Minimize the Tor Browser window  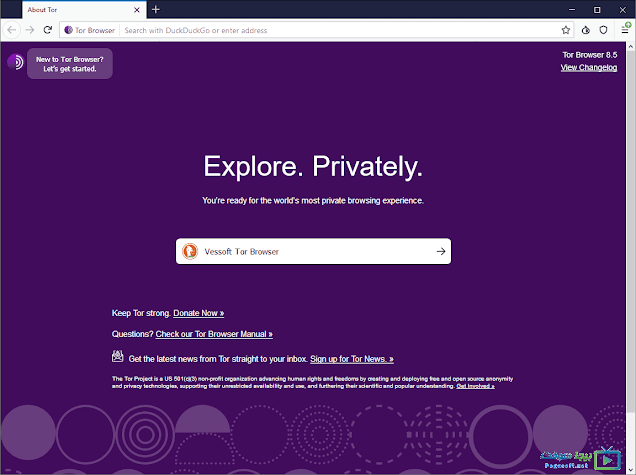(x=572, y=10)
